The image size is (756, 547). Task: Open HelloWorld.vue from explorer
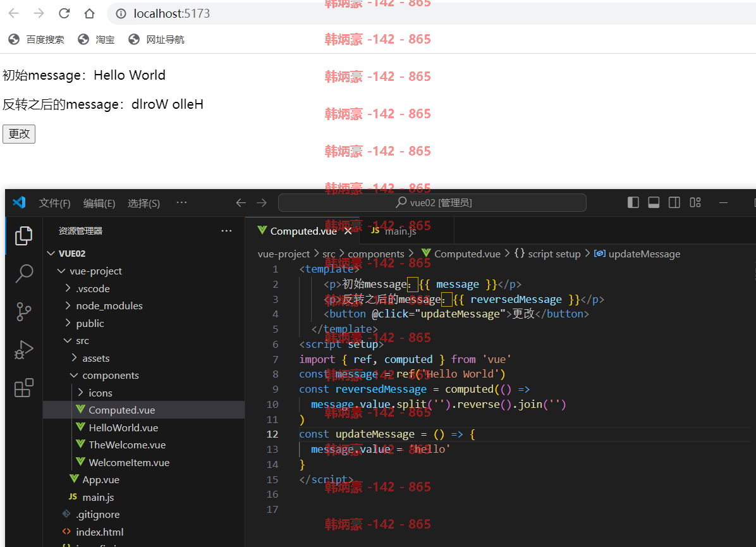143,427
